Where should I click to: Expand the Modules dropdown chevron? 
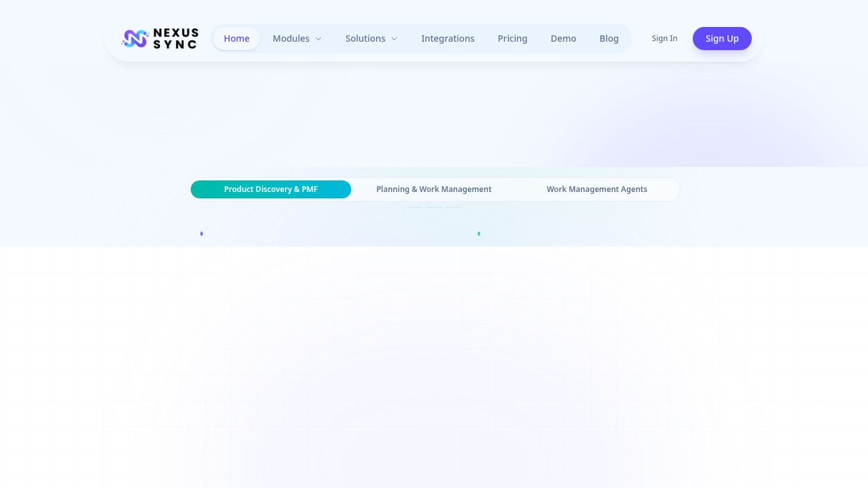tap(318, 39)
